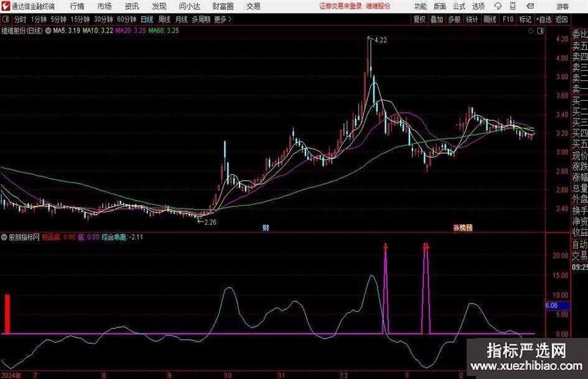Select the 月线 monthly period tab
This screenshot has height=379, width=588.
[182, 19]
